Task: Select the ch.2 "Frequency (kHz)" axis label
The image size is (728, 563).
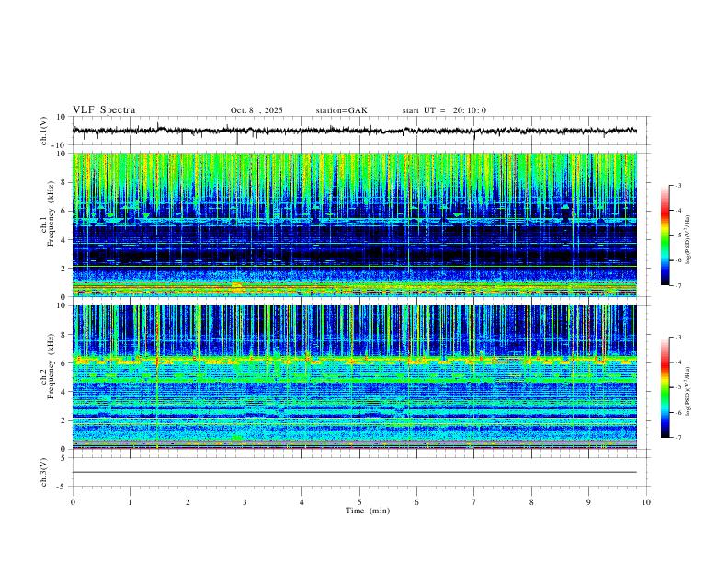Action: pos(51,366)
